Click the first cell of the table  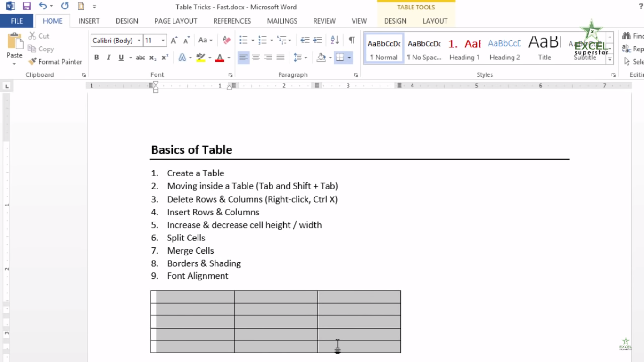pyautogui.click(x=192, y=297)
